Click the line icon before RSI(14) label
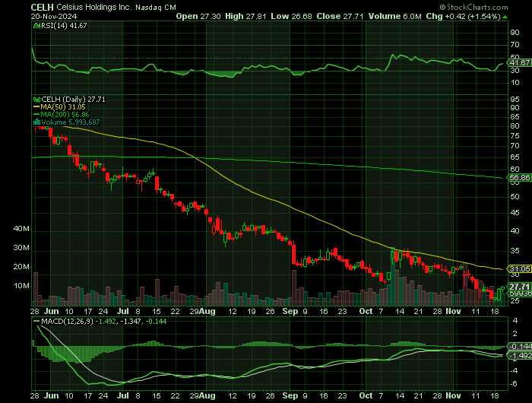 tap(36, 25)
